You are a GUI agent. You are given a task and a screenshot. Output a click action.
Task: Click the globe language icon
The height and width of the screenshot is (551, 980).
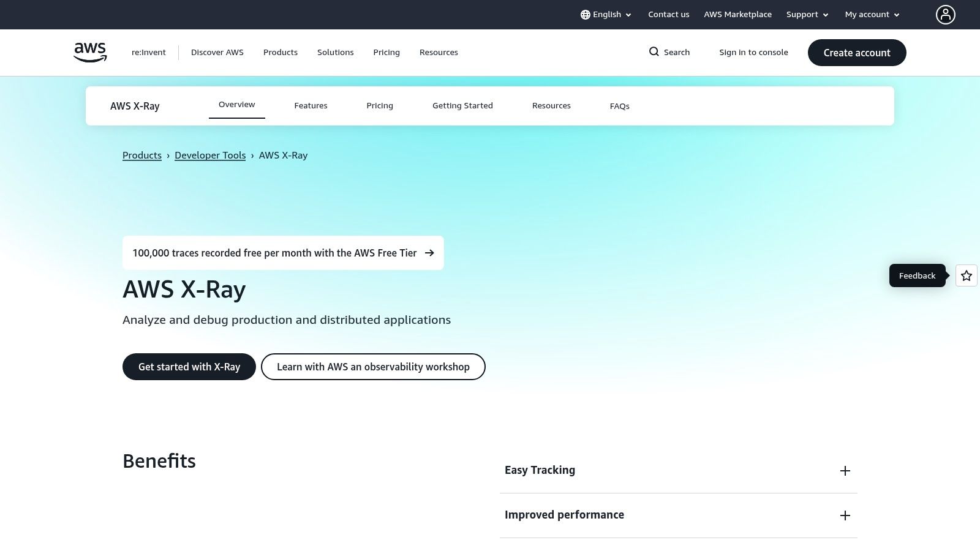(586, 14)
